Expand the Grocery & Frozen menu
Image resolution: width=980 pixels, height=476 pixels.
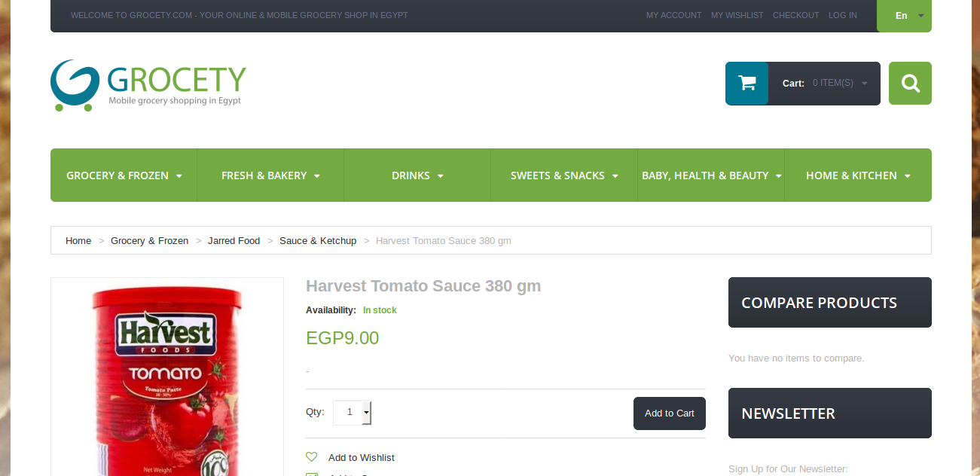click(124, 175)
